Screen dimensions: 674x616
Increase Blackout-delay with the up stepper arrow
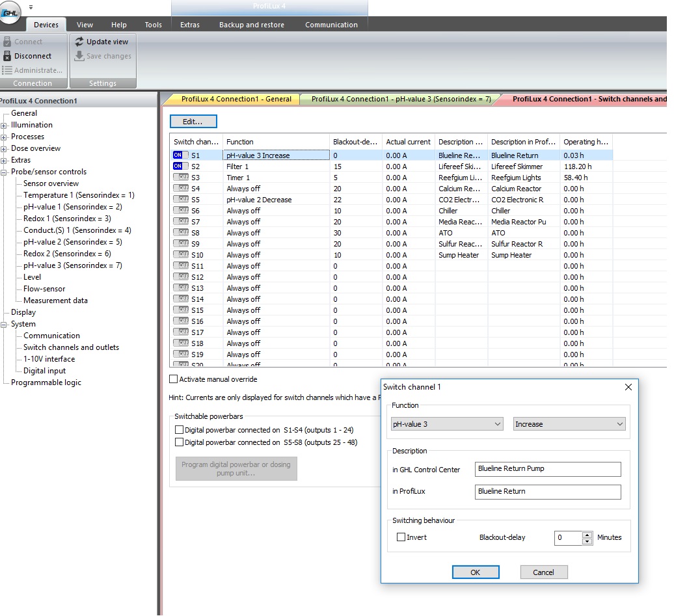587,535
